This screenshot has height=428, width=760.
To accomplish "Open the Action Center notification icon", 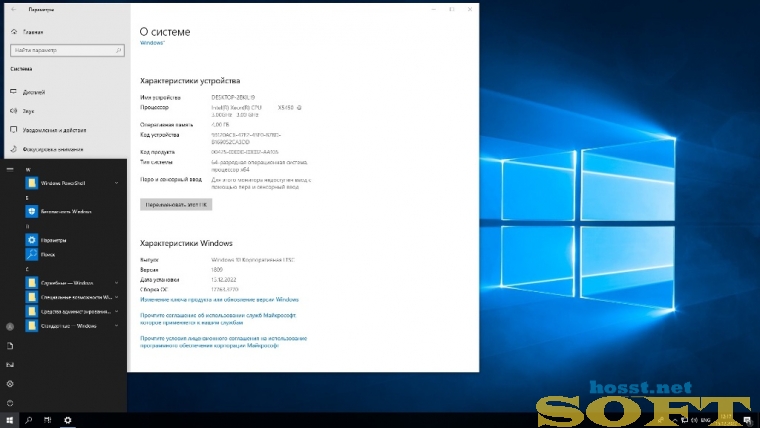I will [747, 420].
